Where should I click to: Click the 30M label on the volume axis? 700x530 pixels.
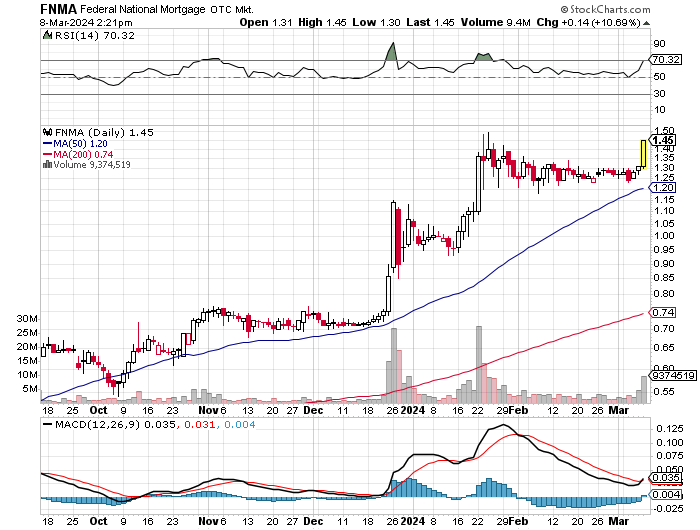[27, 319]
